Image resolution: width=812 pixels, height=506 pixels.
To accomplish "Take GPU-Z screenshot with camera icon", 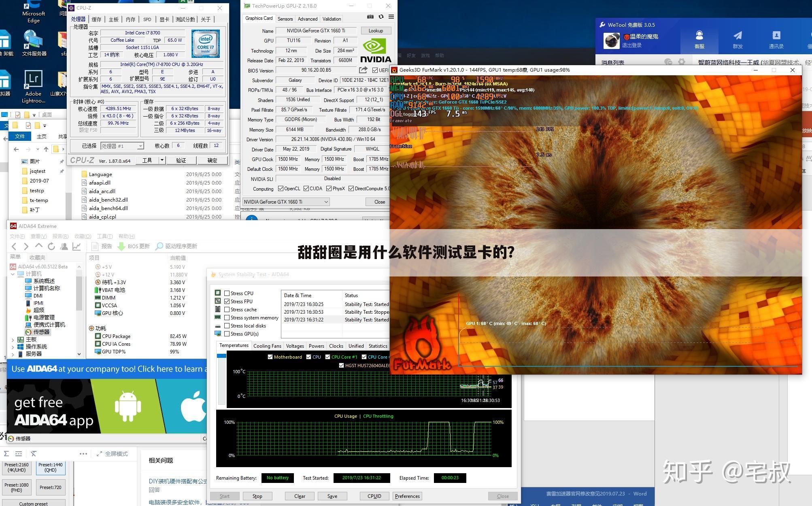I will point(370,17).
